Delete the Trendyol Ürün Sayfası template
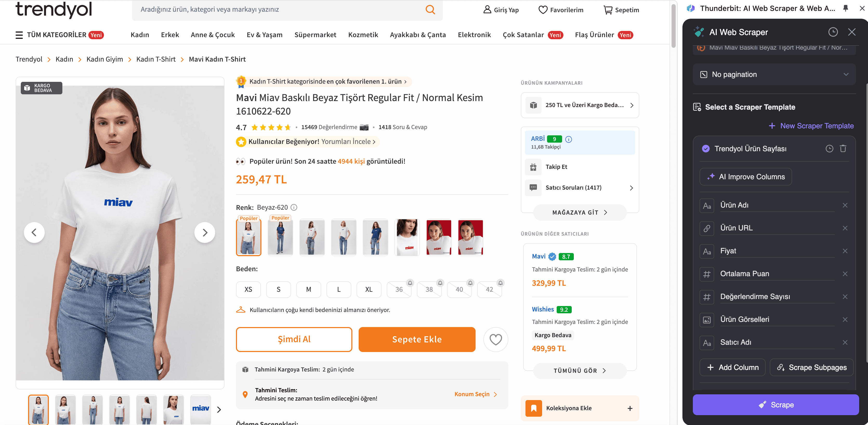This screenshot has height=425, width=868. [x=843, y=149]
